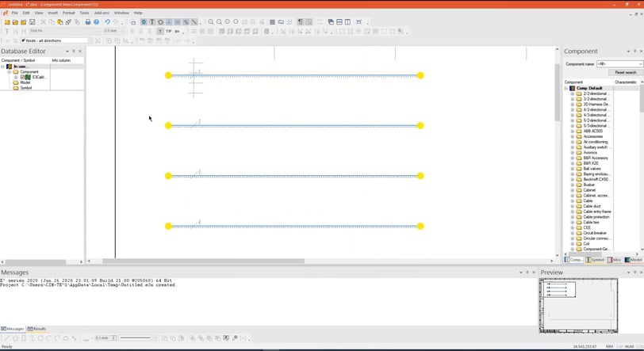
Task: Click the New project icon
Action: click(7, 22)
